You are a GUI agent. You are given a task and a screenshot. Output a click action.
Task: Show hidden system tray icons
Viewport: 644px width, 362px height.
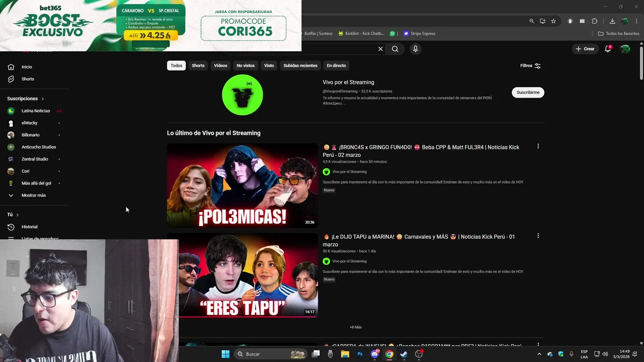(539, 354)
